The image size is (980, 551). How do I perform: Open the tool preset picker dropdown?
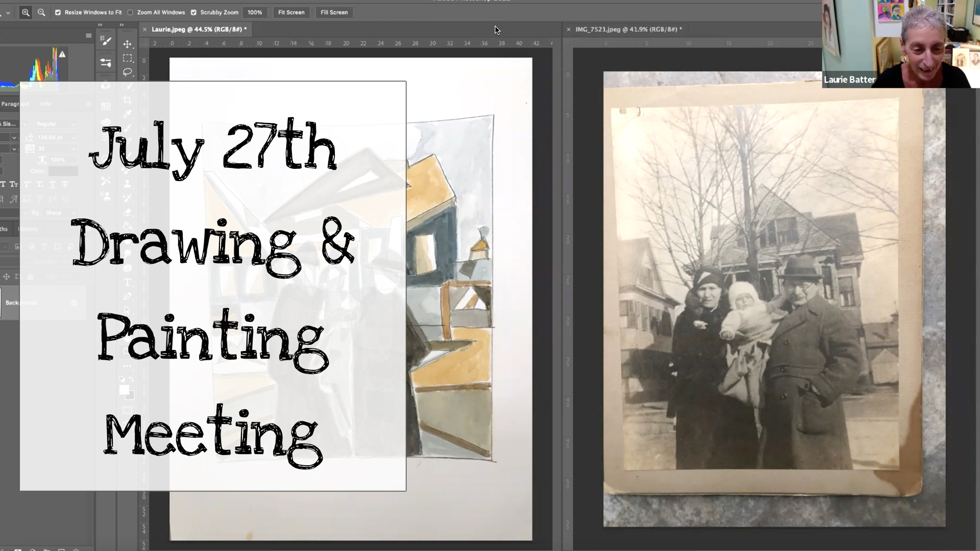click(8, 13)
